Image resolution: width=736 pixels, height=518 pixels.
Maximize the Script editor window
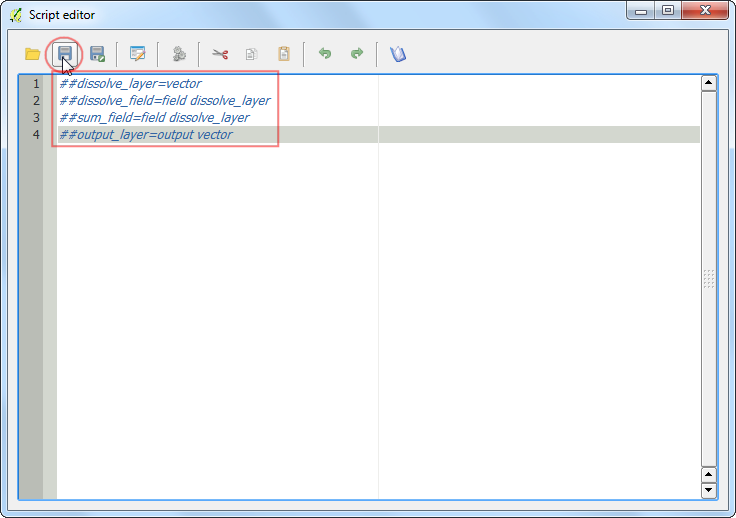coord(668,10)
